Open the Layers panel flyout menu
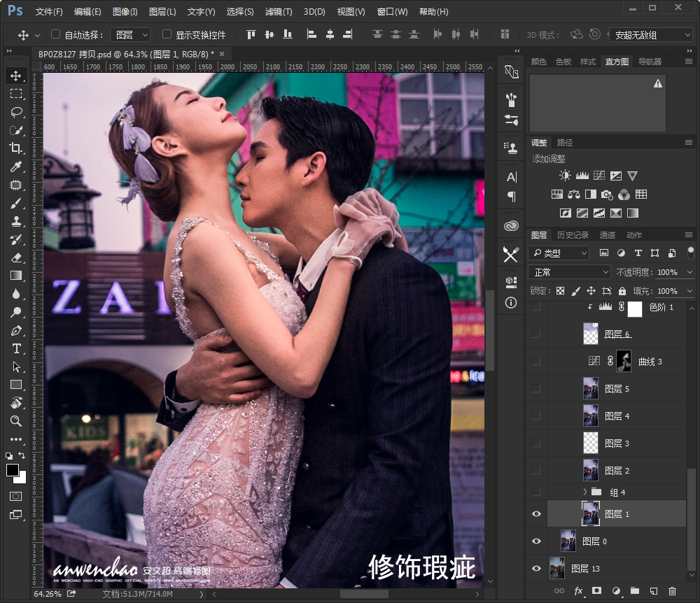The image size is (700, 603). coord(689,234)
